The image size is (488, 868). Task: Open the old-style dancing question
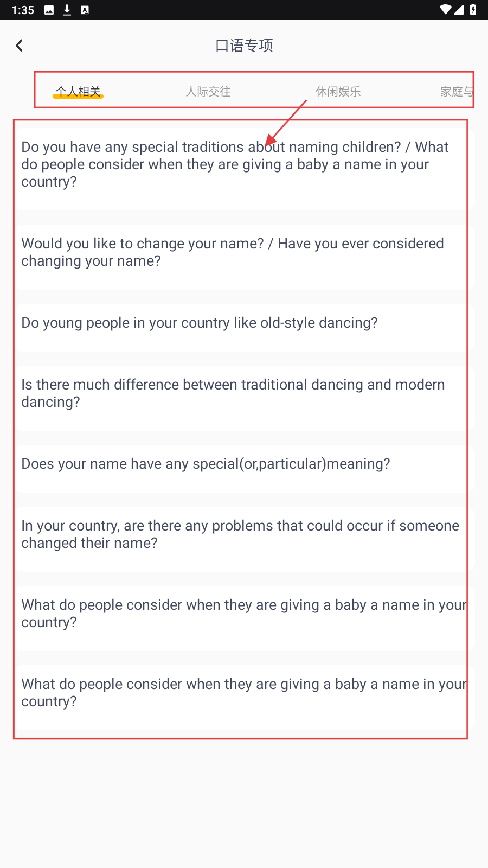239,323
